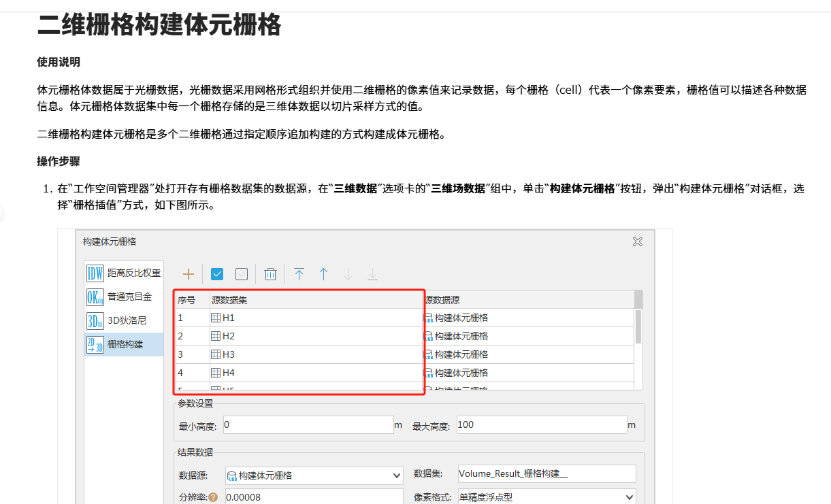Switch to the 普通克吕金 method

tap(124, 297)
